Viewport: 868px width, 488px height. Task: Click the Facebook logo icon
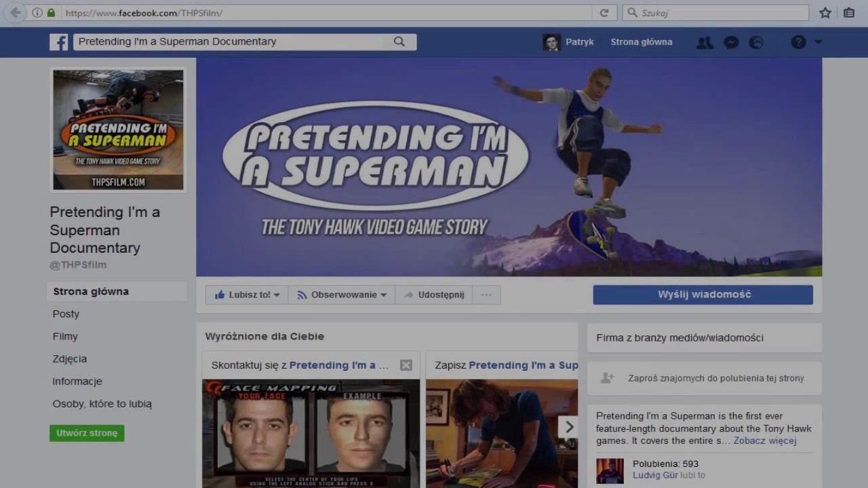coord(59,42)
